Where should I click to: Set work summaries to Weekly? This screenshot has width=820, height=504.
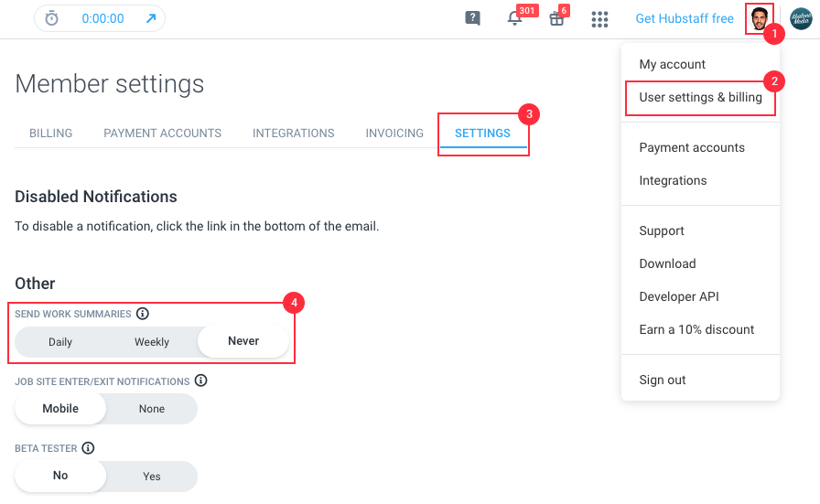click(152, 342)
